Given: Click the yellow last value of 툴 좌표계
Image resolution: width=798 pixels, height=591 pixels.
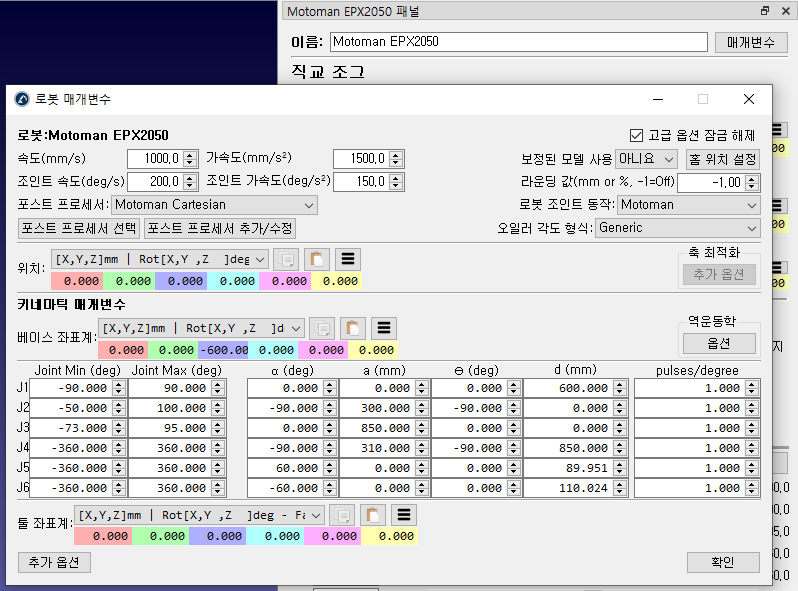Looking at the screenshot, I should (x=390, y=536).
